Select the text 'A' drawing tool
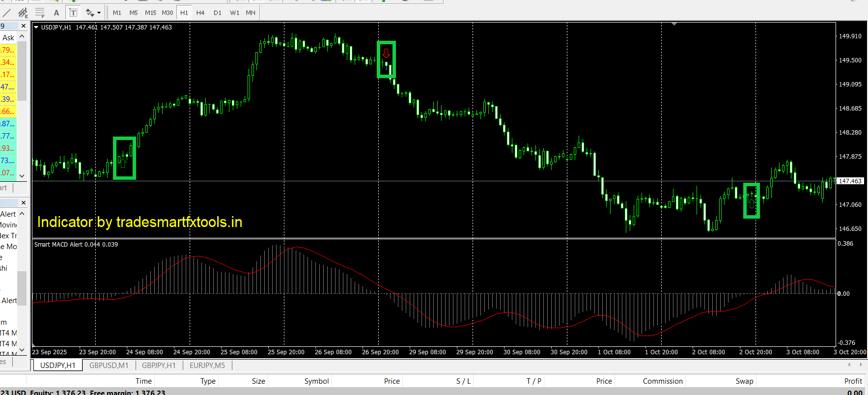Viewport: 868px width, 395px height. tap(56, 13)
